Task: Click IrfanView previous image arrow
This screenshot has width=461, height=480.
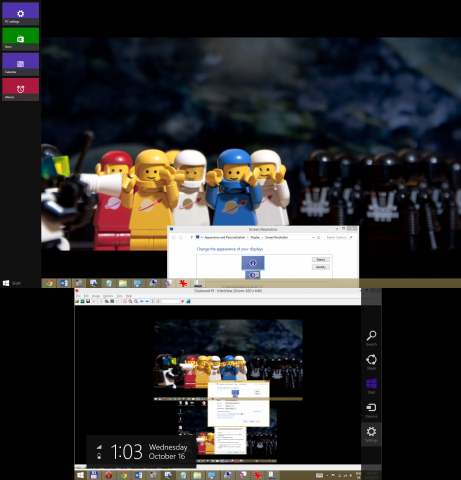Action: pyautogui.click(x=142, y=301)
